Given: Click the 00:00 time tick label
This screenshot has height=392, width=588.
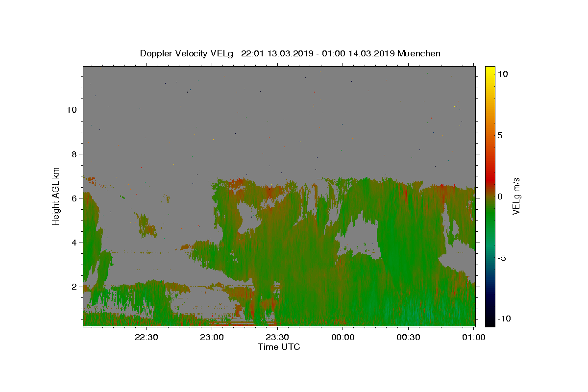Looking at the screenshot, I should point(343,337).
